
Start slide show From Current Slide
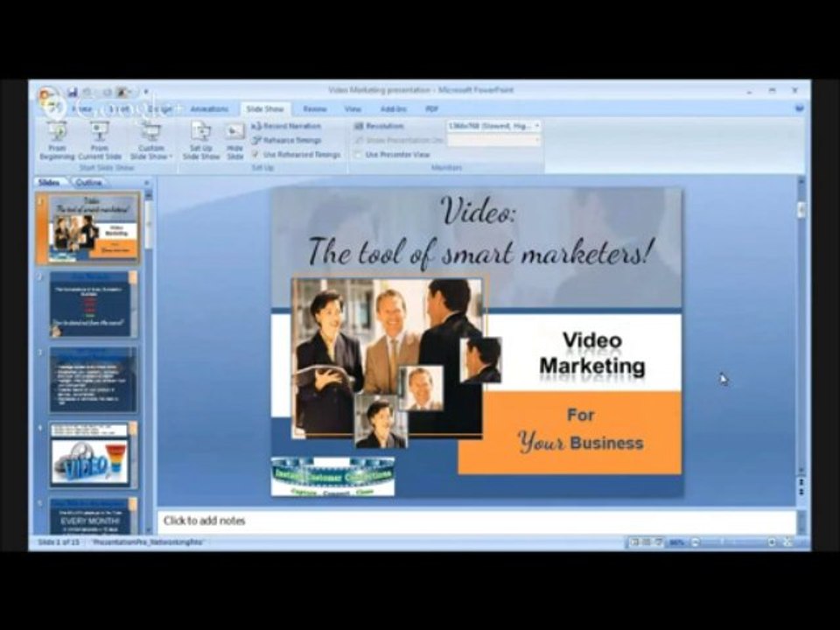click(x=100, y=141)
